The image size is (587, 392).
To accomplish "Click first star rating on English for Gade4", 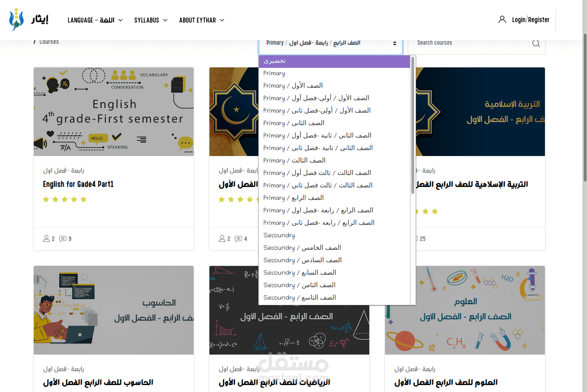I will pos(46,199).
